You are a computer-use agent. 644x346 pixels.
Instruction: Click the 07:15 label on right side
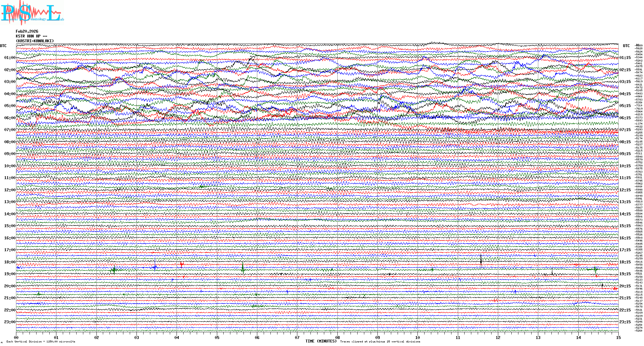click(625, 130)
